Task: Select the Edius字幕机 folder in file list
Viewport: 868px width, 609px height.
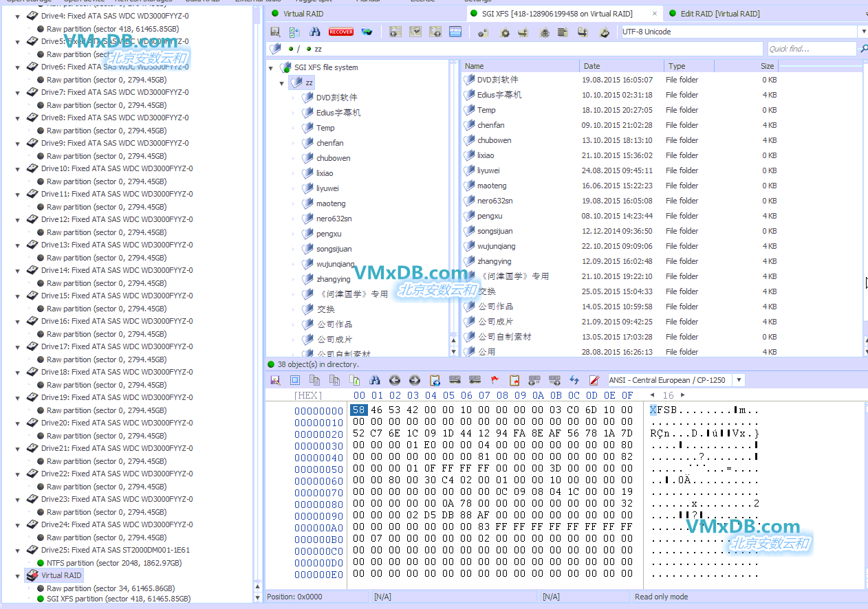Action: [x=499, y=95]
